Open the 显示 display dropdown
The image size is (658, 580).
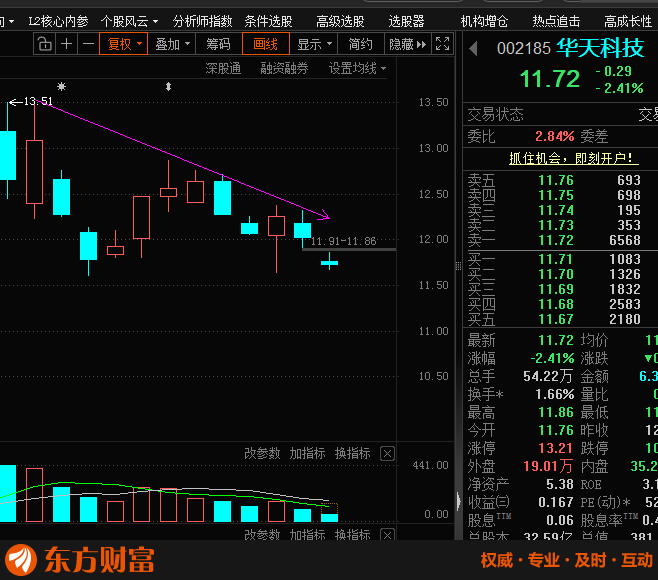[313, 44]
